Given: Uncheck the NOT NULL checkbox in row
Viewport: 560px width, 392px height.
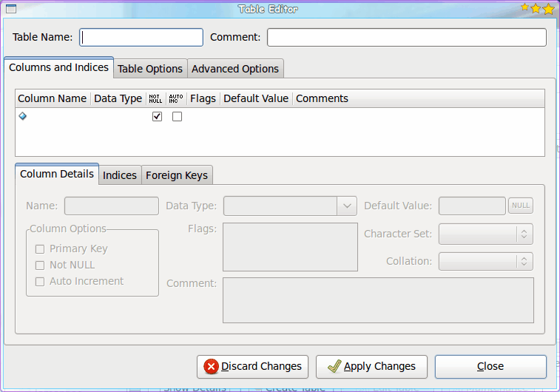Looking at the screenshot, I should (157, 117).
